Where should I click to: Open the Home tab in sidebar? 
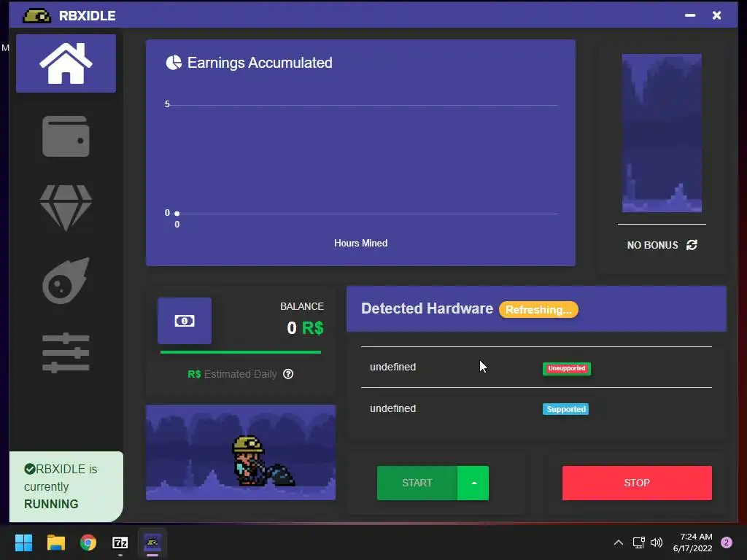[x=66, y=63]
